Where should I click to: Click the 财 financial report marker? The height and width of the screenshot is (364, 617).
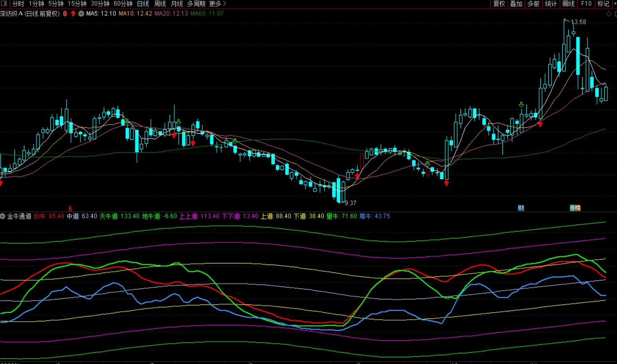pos(521,208)
